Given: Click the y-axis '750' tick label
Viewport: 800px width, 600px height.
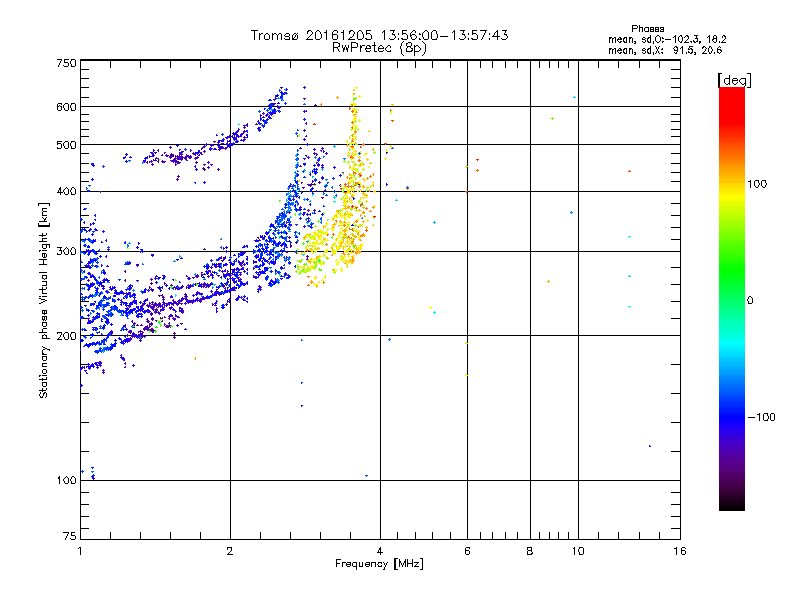Looking at the screenshot, I should [67, 63].
